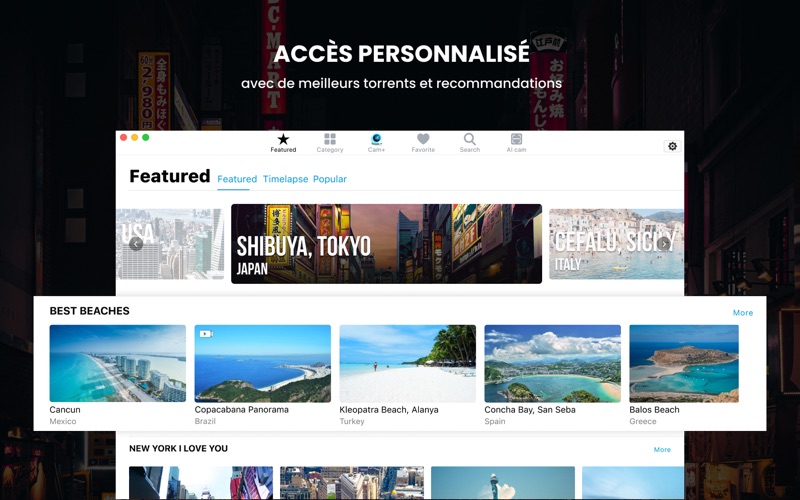Show More in Best Beaches
The image size is (800, 500).
[743, 313]
